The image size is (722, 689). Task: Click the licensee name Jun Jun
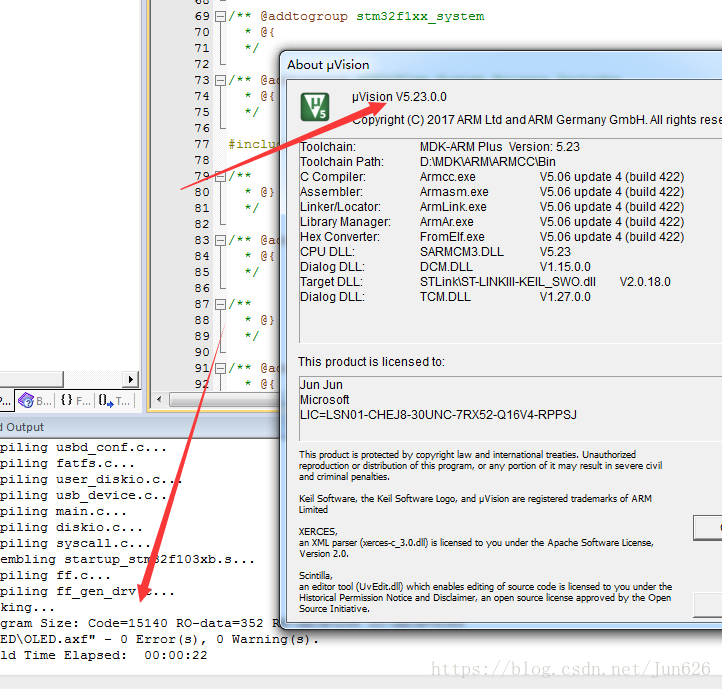321,385
